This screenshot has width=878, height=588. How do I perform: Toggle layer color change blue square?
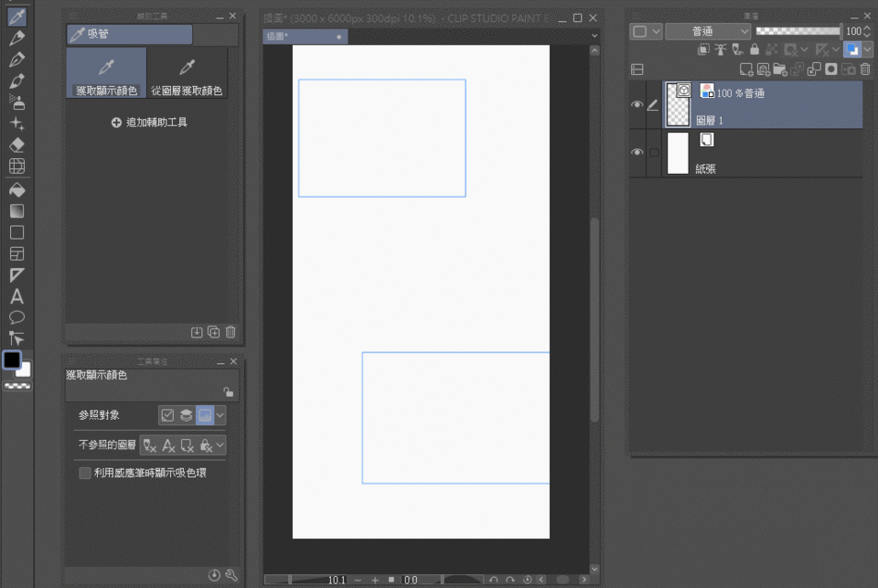click(x=852, y=50)
